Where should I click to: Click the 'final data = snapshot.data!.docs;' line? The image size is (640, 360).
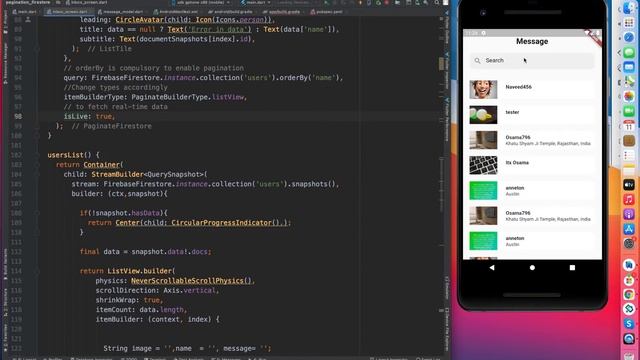coord(146,252)
